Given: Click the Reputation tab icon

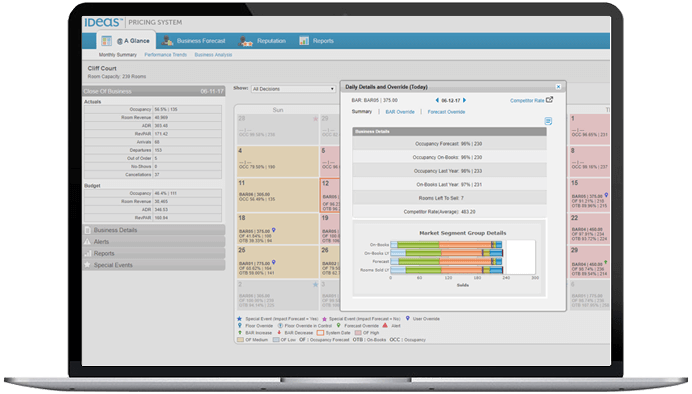Looking at the screenshot, I should tap(245, 41).
